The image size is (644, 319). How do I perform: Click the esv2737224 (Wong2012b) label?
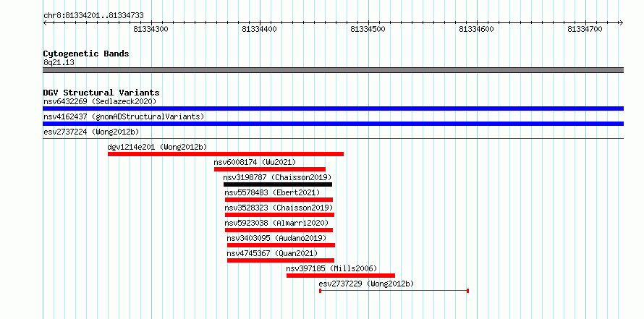tap(91, 132)
